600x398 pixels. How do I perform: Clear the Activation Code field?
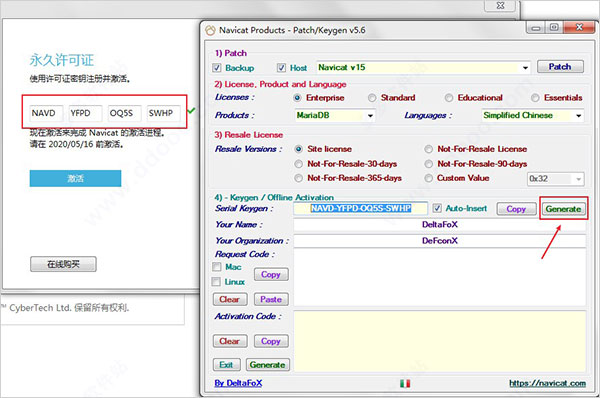(230, 341)
